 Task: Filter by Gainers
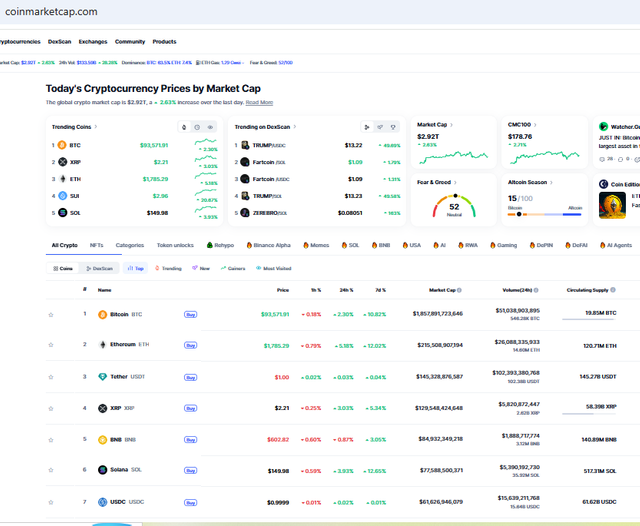click(x=233, y=268)
